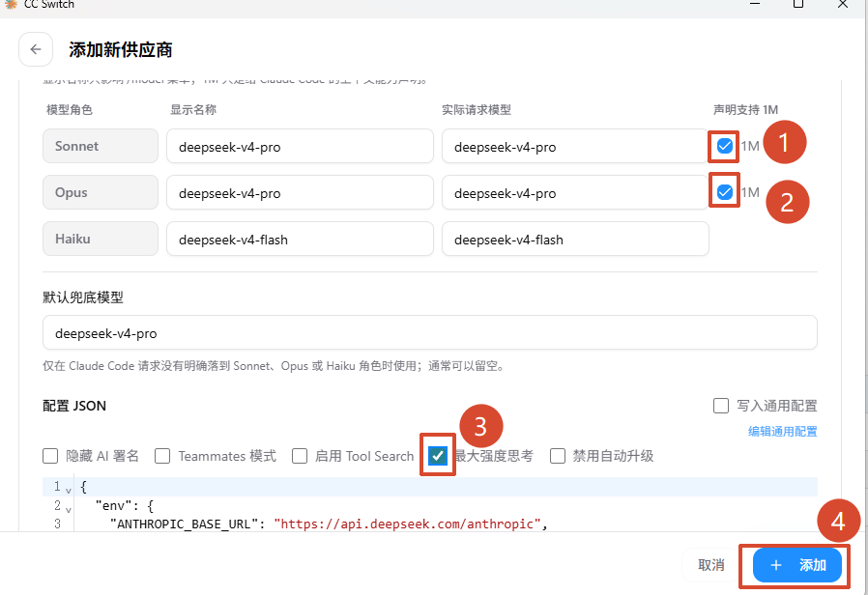Edit the Opus actual request model field
Image resolution: width=868 pixels, height=595 pixels.
(575, 193)
